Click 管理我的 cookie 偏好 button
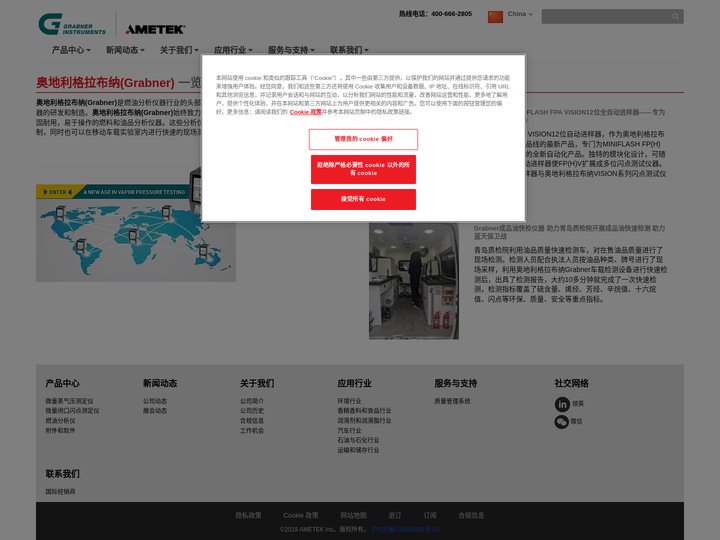Viewport: 720px width, 540px height. pos(363,139)
